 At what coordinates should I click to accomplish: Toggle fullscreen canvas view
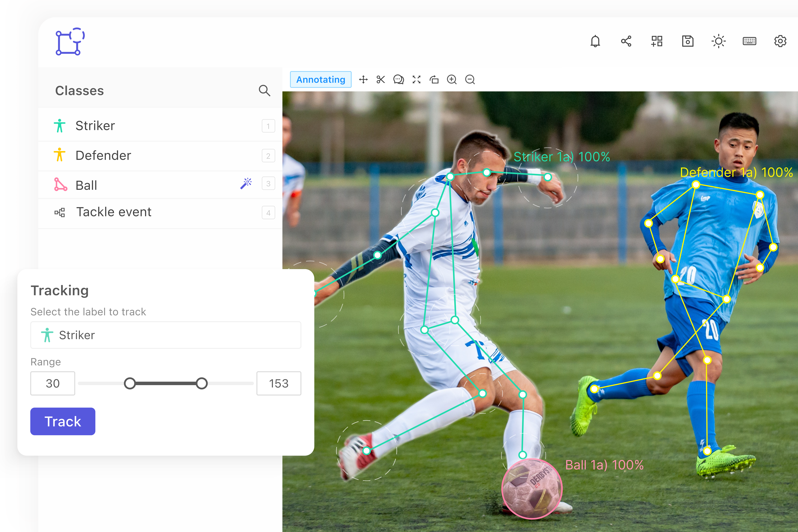coord(416,80)
